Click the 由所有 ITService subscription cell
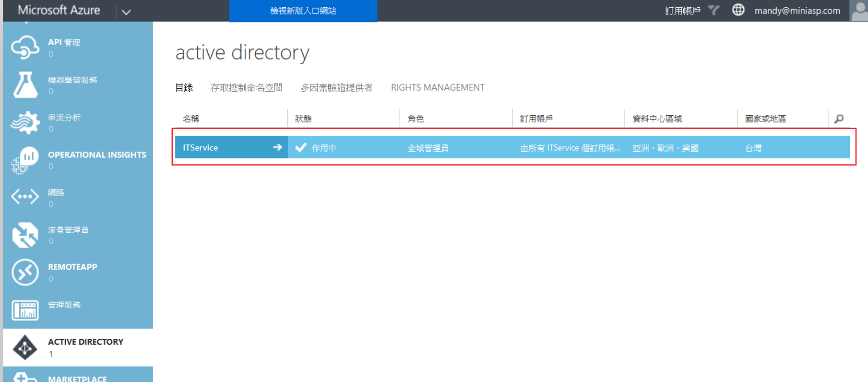 tap(570, 148)
